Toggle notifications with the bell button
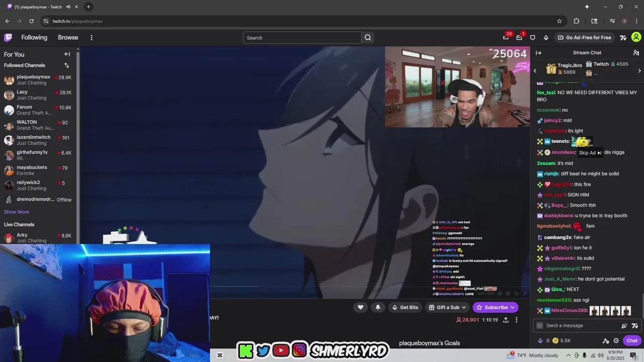Viewport: 644px width, 362px height. coord(378,307)
